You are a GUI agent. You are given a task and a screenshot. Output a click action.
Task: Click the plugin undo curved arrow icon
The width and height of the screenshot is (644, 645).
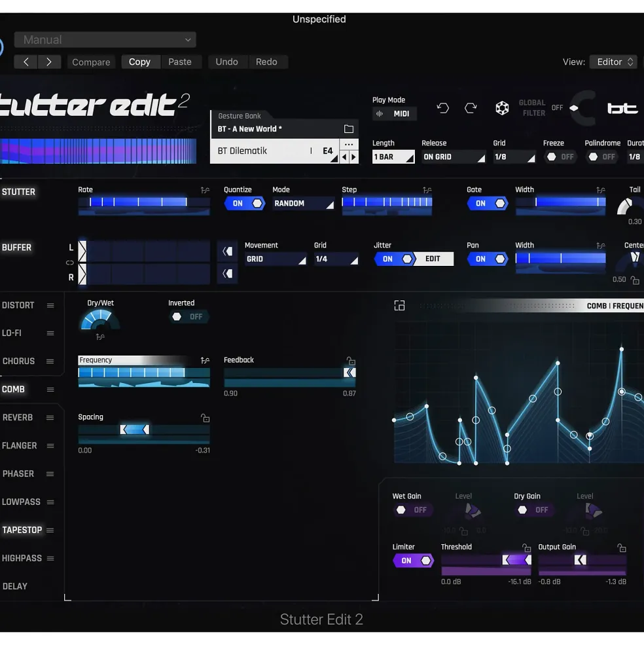[442, 108]
